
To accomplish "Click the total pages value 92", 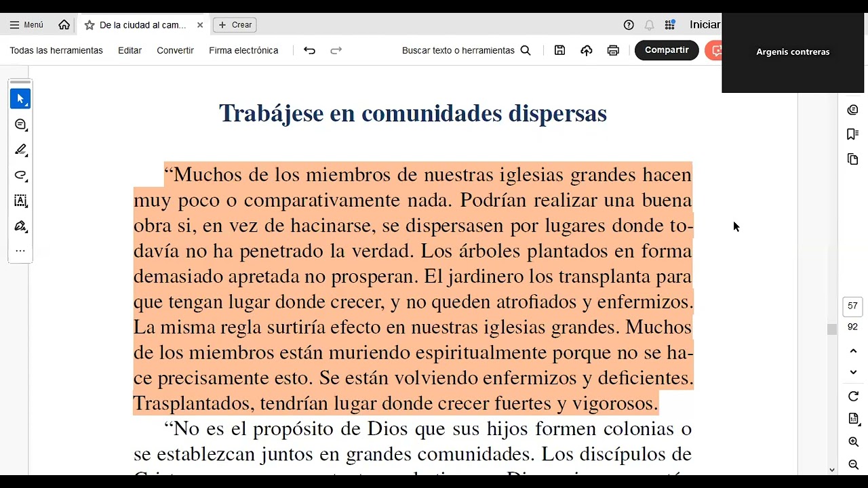I will point(852,327).
